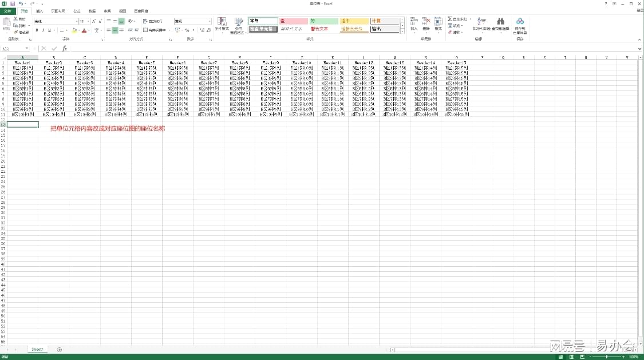Open the File tab
Screen dimensions: 644x360
click(7, 11)
